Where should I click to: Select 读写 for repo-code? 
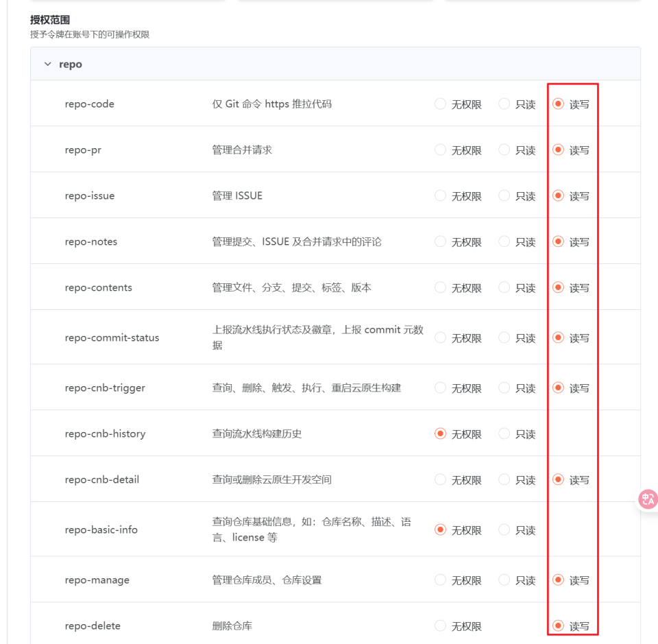point(558,104)
